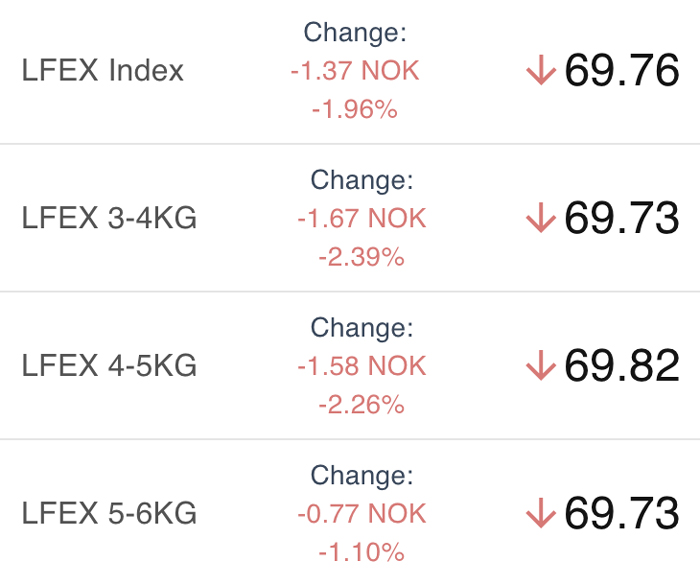Click the -1.67 NOK change value

point(361,218)
